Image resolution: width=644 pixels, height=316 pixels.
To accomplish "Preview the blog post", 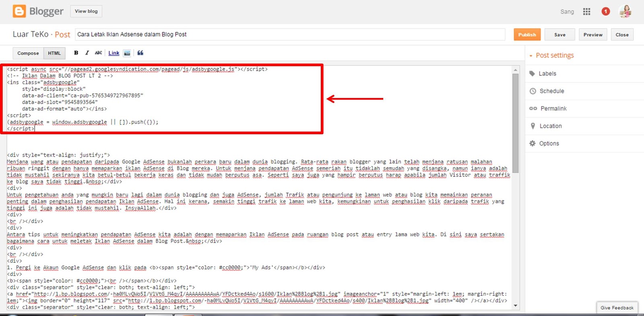I will click(x=593, y=35).
